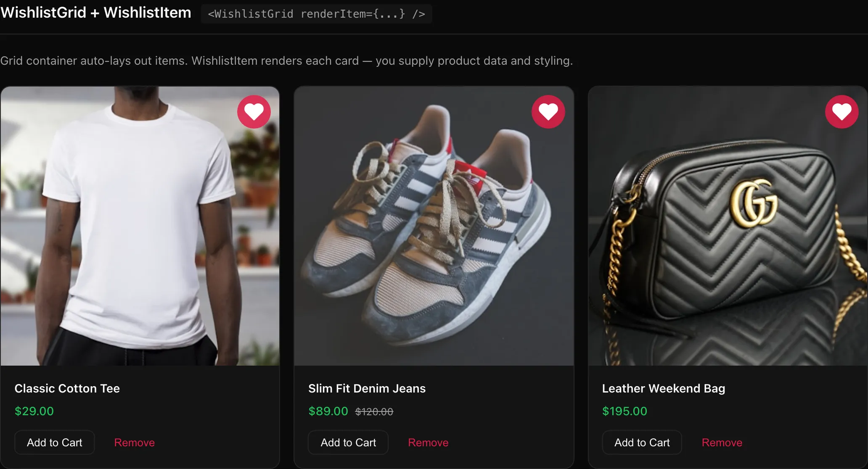Image resolution: width=868 pixels, height=469 pixels.
Task: Click the crossed-out $120.00 original price
Action: point(373,411)
